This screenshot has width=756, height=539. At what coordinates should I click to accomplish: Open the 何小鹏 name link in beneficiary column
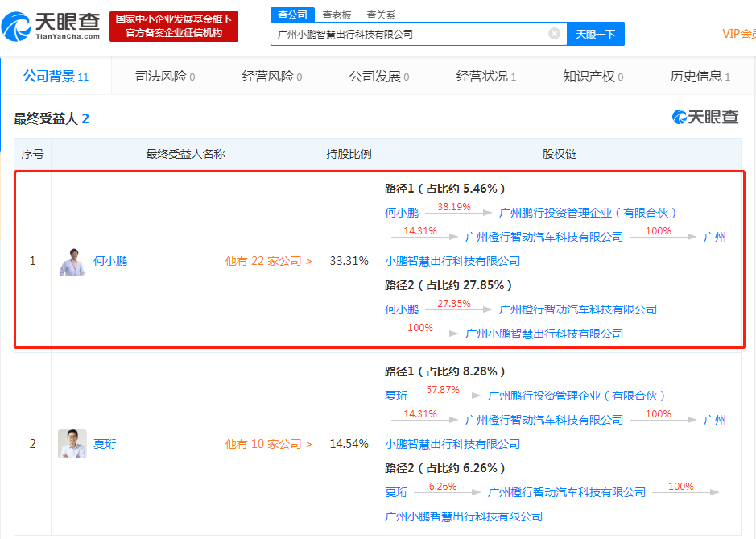[110, 261]
